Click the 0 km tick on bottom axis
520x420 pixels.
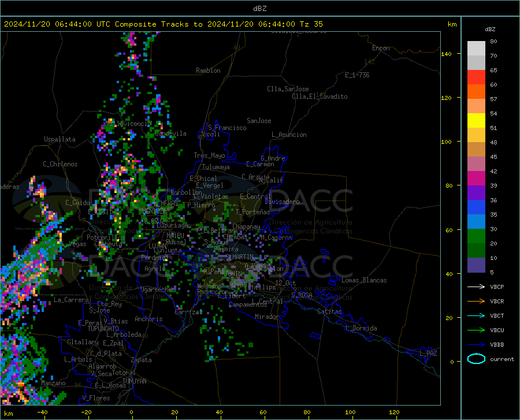click(132, 412)
